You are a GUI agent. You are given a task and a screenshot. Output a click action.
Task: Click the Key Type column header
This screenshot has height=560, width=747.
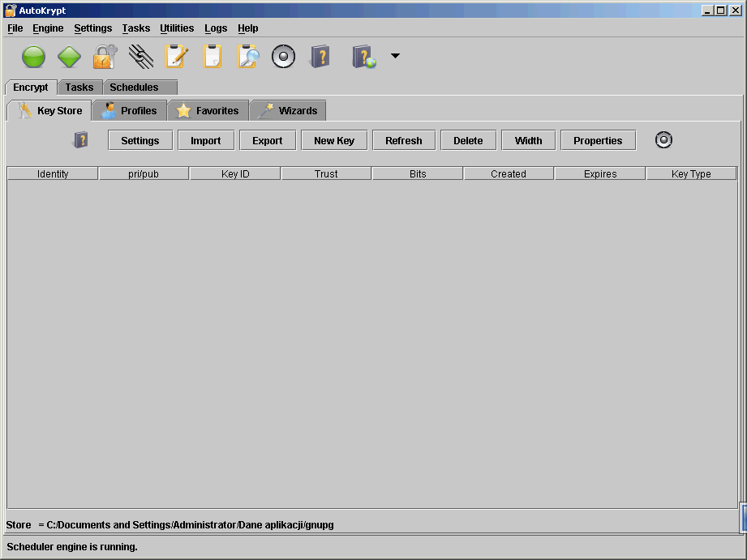pos(691,173)
